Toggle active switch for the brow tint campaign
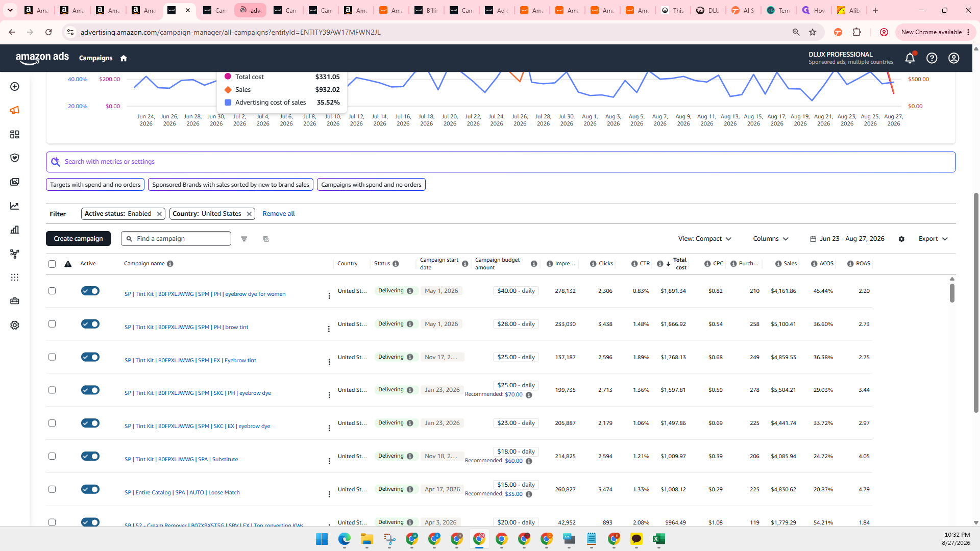980x551 pixels. point(90,324)
